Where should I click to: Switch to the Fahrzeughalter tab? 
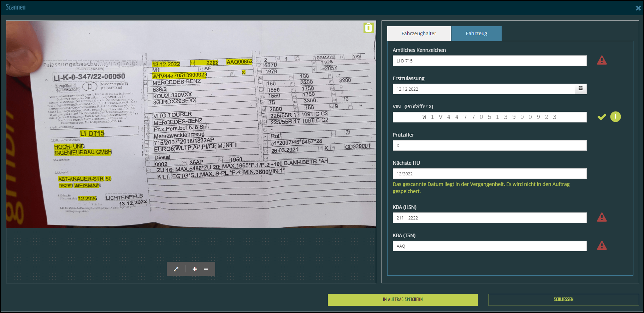coord(419,34)
